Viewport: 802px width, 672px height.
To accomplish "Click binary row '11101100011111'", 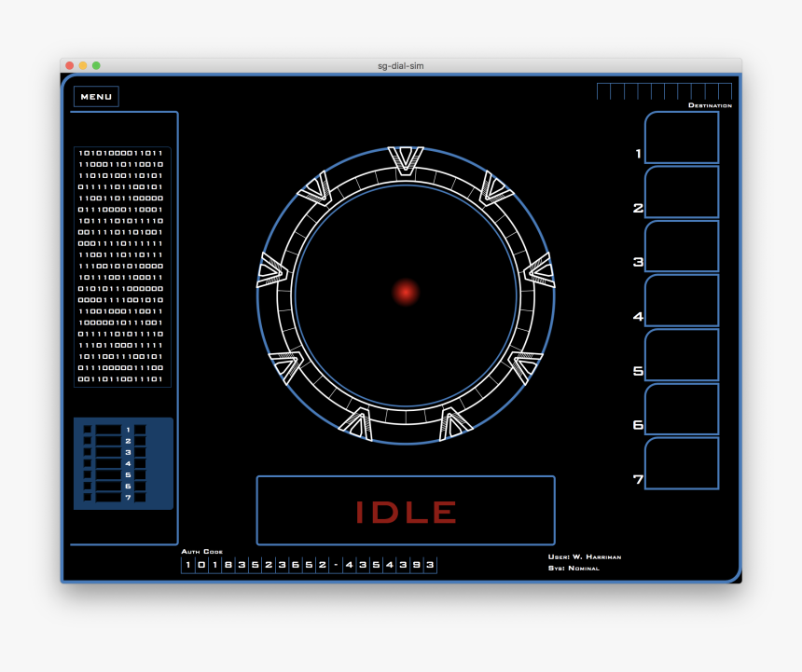I will coord(120,345).
